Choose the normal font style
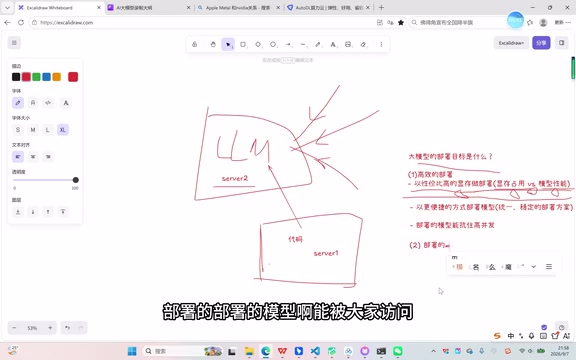 click(33, 103)
